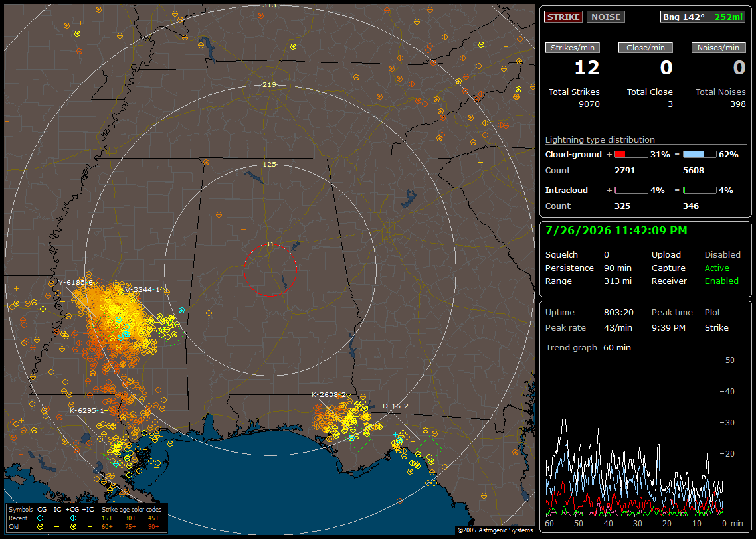Click the positive cloud-ground red bar
The width and height of the screenshot is (756, 539).
(631, 155)
